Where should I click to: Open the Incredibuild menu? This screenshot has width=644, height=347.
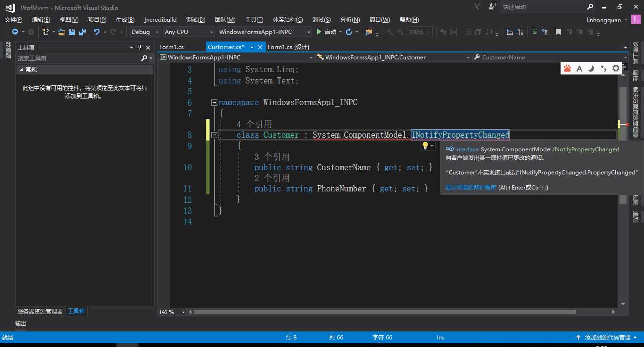[160, 19]
